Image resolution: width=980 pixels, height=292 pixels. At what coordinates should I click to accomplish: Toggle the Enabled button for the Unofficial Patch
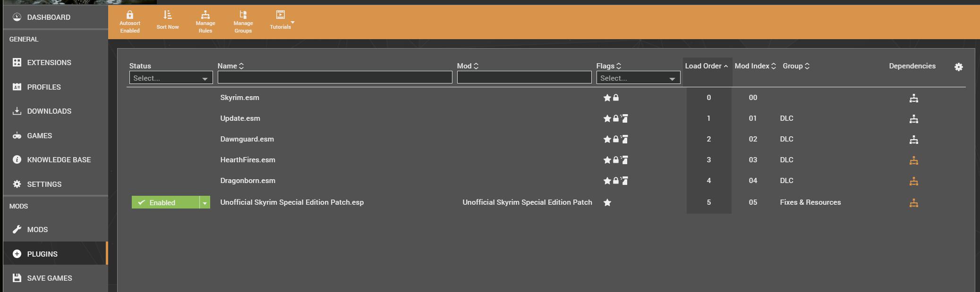tap(165, 202)
